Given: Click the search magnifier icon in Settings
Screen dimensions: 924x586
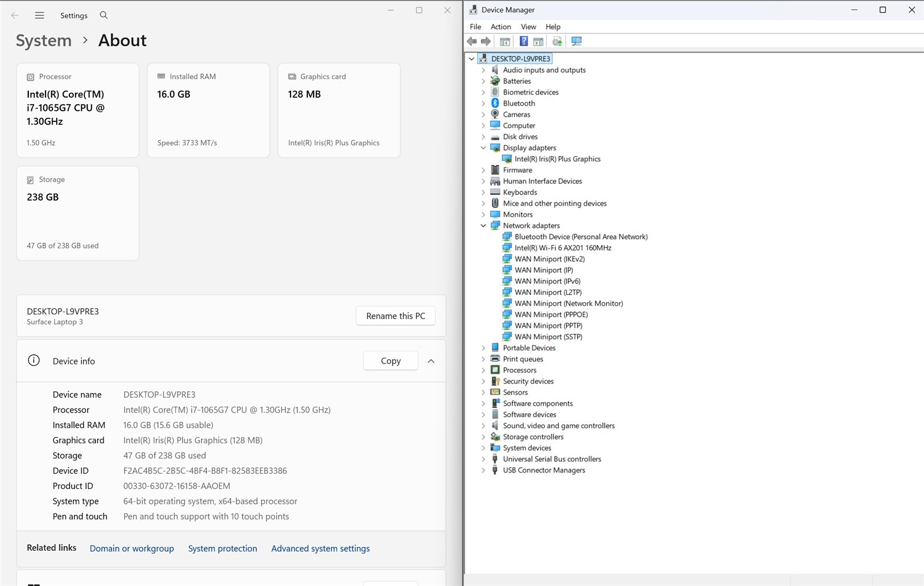Looking at the screenshot, I should [104, 16].
